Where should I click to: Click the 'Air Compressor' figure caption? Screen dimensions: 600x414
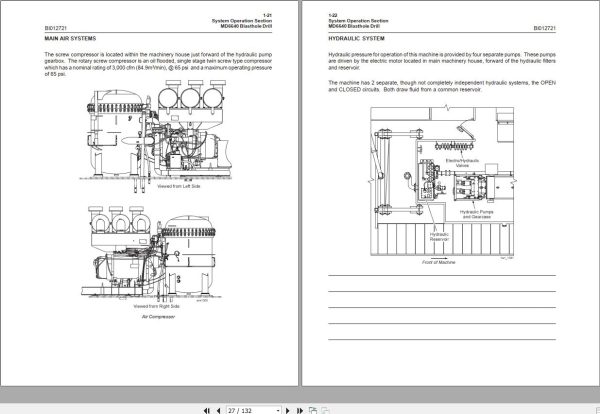(158, 317)
